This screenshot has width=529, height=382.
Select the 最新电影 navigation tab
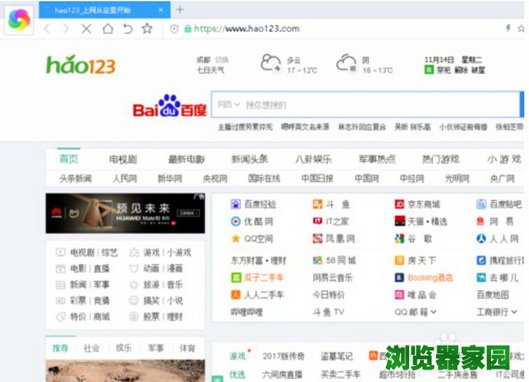point(187,159)
